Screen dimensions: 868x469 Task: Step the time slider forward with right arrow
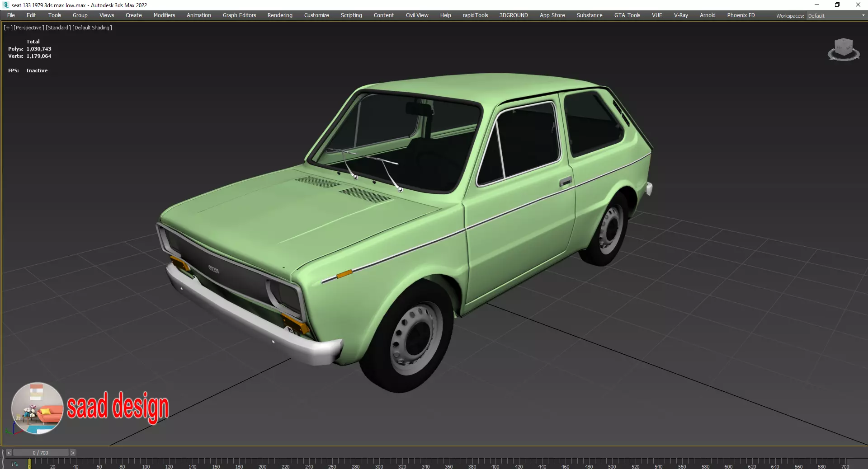(72, 453)
